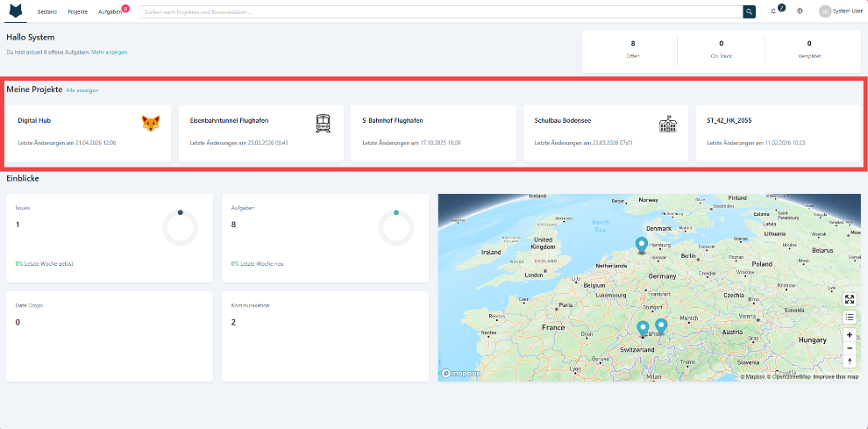Click the map pin near Hamburg

(x=642, y=245)
